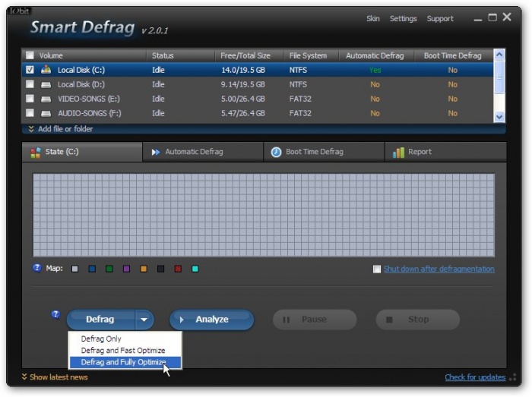Expand the Add file or folder section
532x397 pixels.
[x=60, y=129]
